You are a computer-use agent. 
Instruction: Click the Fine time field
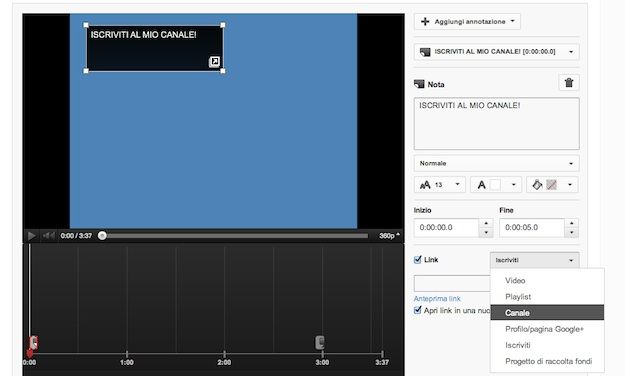click(x=532, y=228)
